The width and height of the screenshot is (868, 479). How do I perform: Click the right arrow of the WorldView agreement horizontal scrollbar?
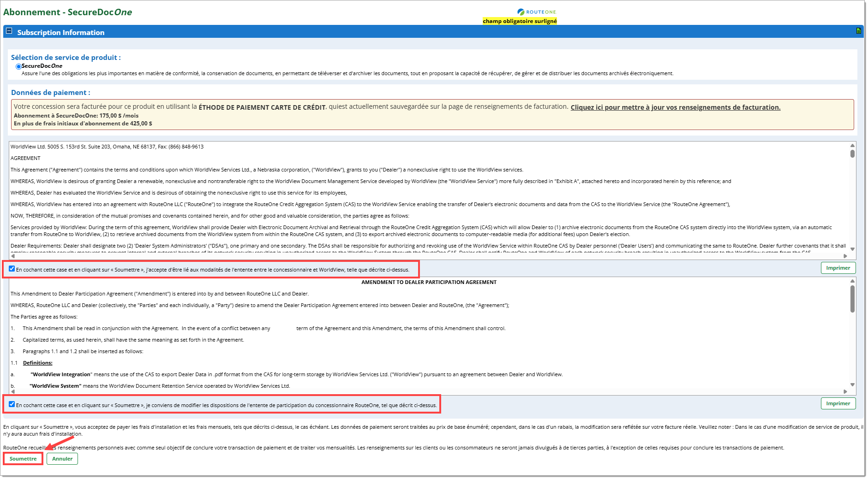click(x=845, y=256)
